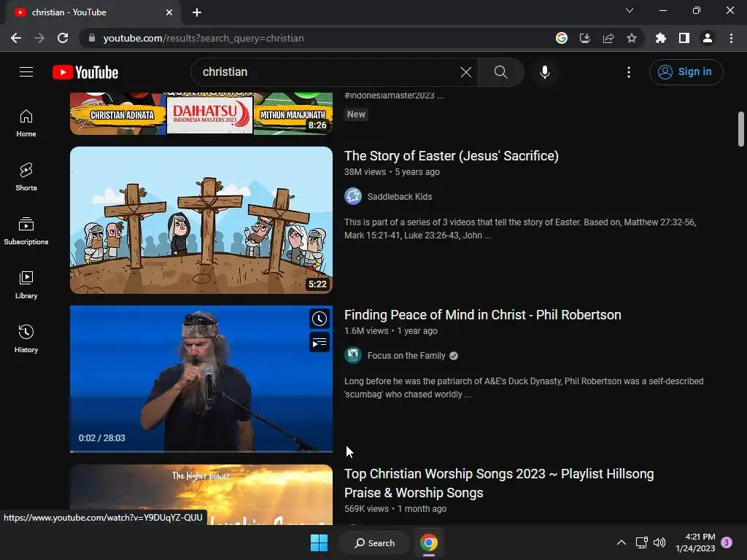Open the Chrome profile icon

[x=708, y=38]
